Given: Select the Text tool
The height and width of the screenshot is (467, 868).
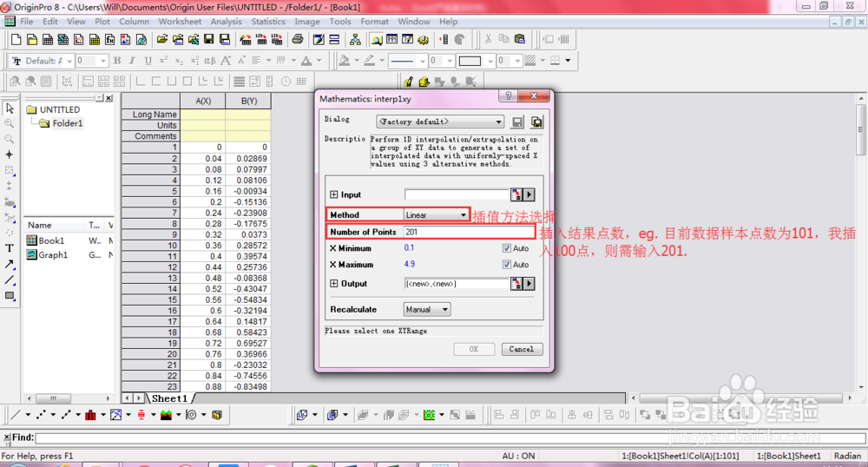Looking at the screenshot, I should tap(10, 248).
